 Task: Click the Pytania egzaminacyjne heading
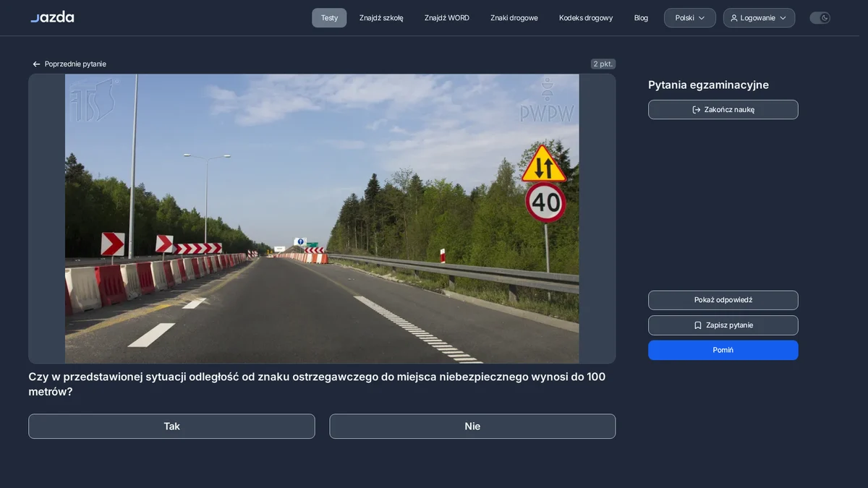pyautogui.click(x=708, y=85)
